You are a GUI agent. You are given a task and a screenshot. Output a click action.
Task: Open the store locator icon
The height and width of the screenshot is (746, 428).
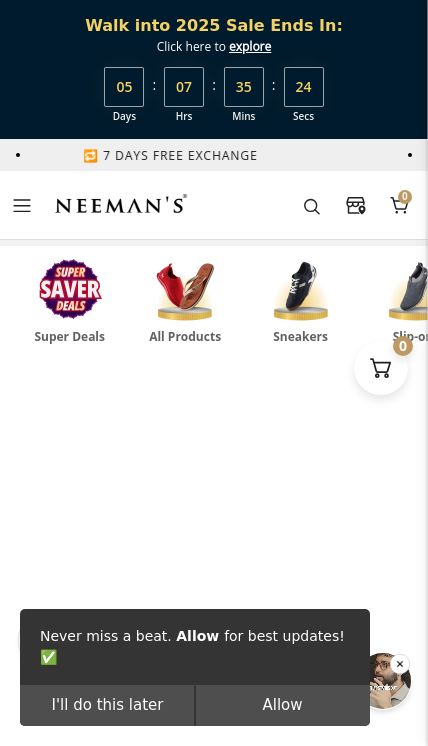(x=356, y=206)
